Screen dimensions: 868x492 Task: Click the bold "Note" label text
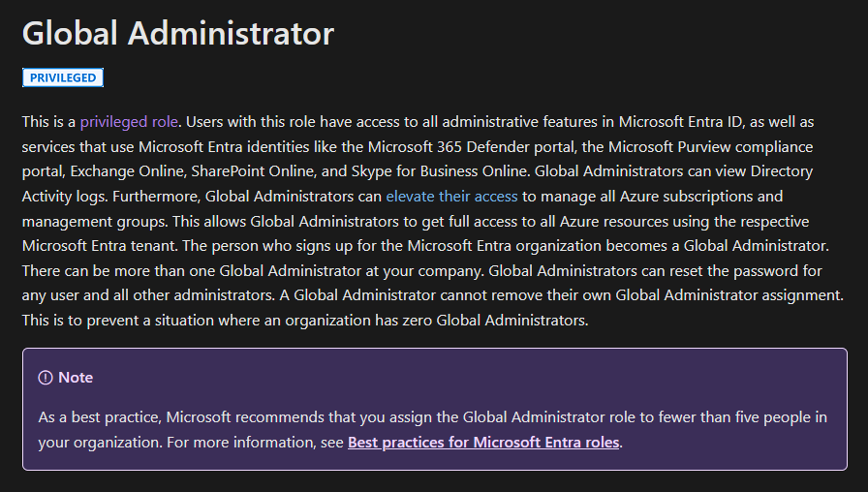(x=76, y=378)
